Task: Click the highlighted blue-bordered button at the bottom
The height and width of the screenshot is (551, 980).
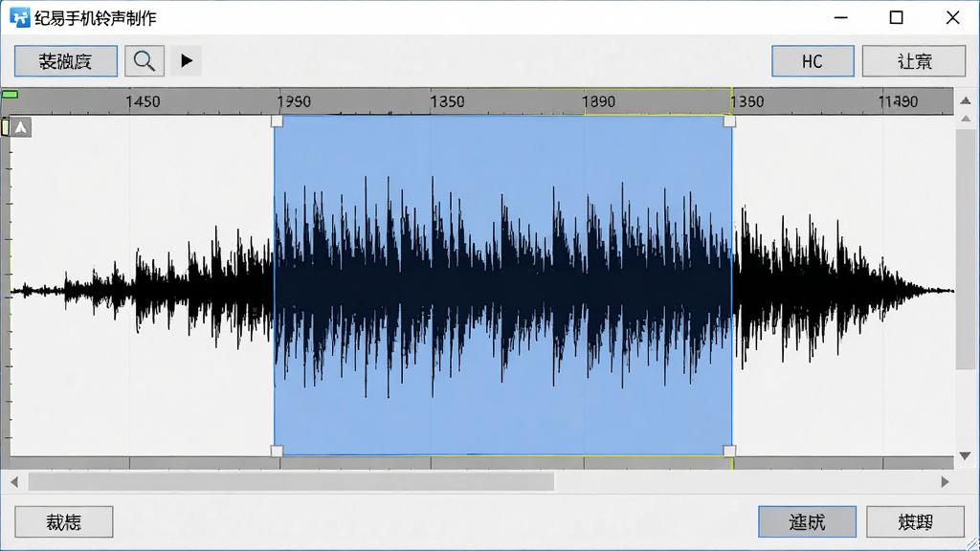Action: 808,521
